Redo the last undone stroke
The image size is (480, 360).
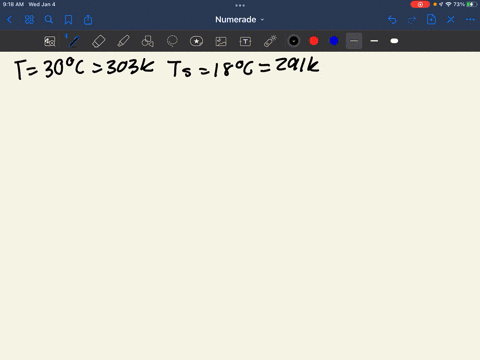[x=412, y=20]
